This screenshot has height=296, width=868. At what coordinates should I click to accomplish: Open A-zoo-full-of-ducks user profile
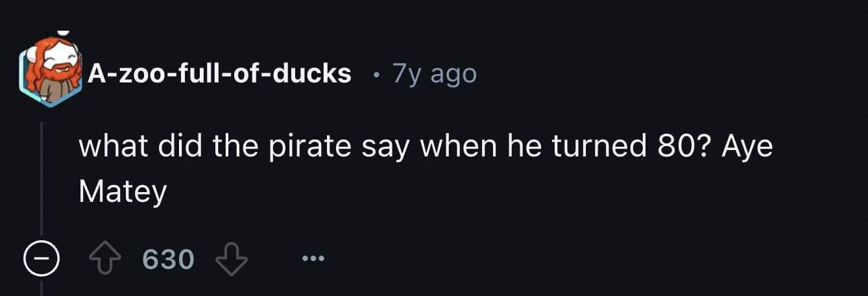coord(219,74)
